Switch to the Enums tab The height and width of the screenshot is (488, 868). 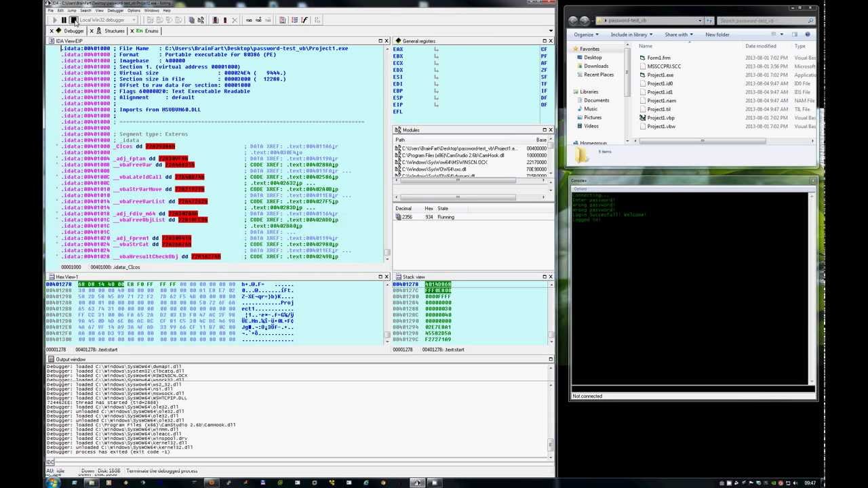151,31
